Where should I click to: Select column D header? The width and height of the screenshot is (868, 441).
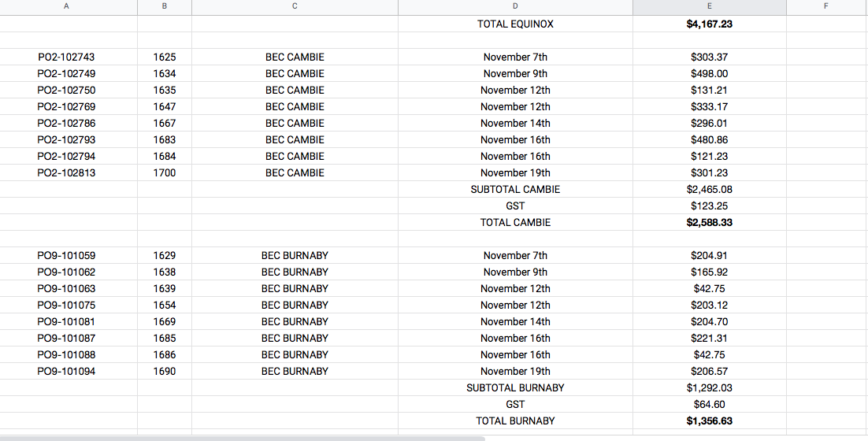515,7
